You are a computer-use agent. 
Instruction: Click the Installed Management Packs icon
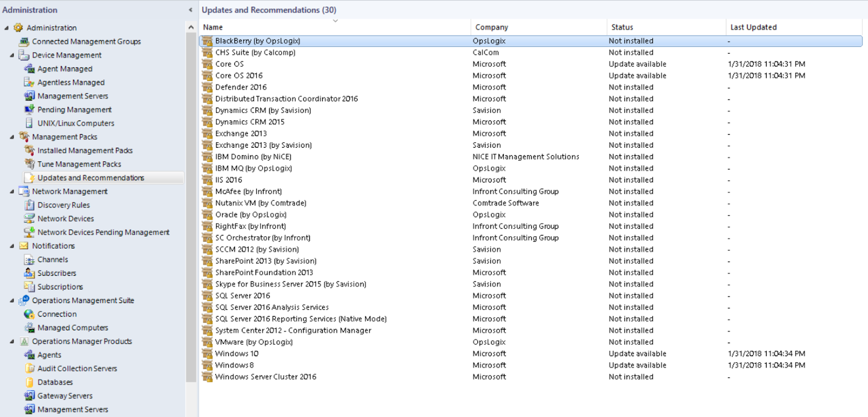[x=29, y=150]
